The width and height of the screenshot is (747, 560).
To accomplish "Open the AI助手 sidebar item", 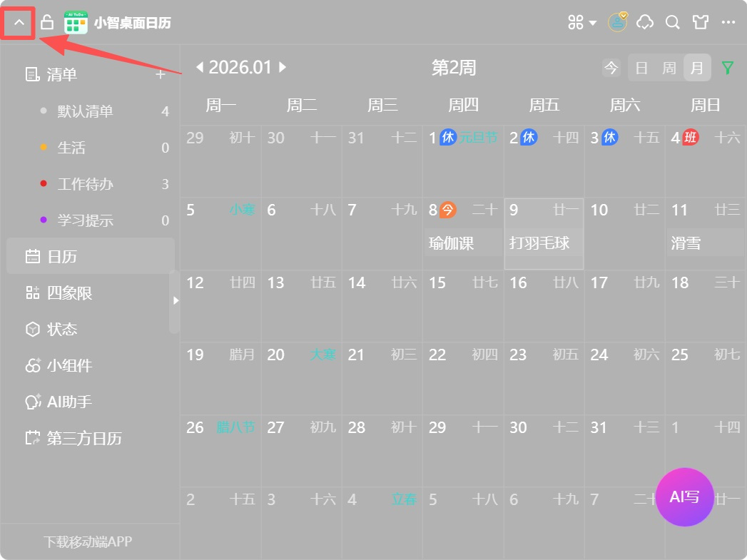I will coord(68,402).
